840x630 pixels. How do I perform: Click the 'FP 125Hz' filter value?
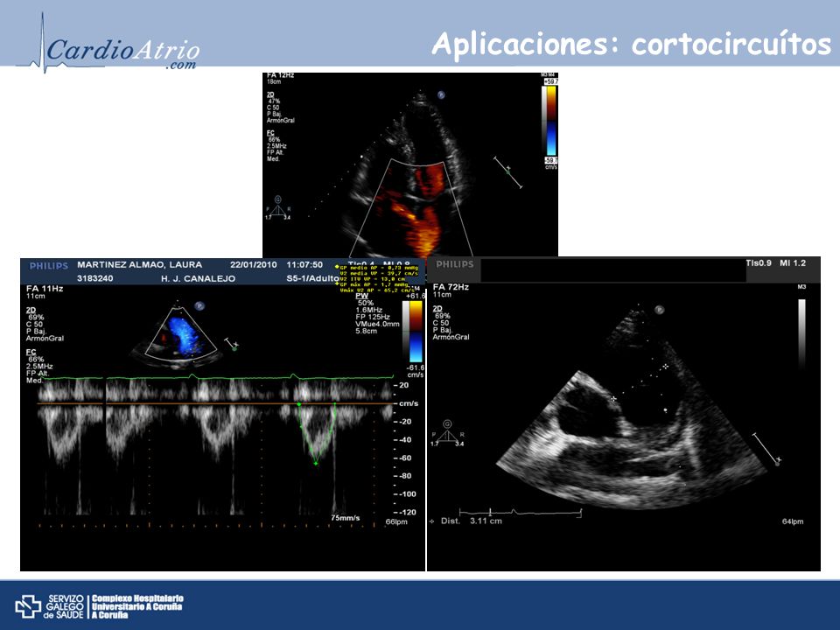[x=373, y=317]
